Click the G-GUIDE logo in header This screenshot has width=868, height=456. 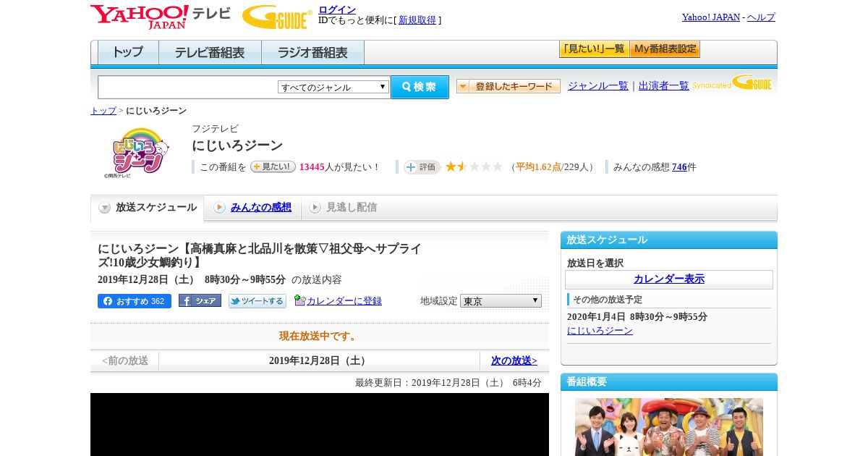coord(277,17)
